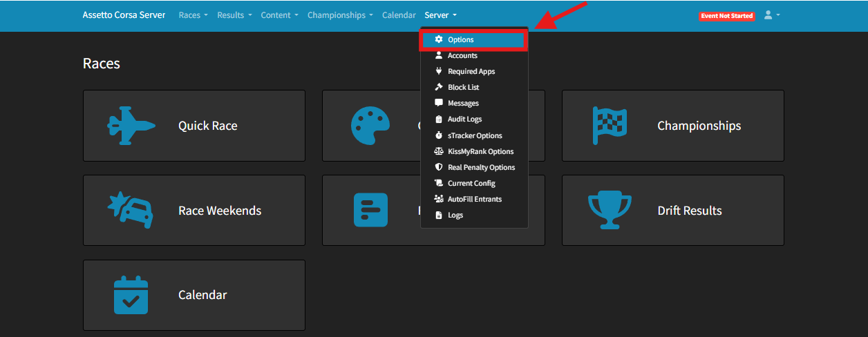Click the Races page heading
Viewport: 868px width, 337px height.
102,64
